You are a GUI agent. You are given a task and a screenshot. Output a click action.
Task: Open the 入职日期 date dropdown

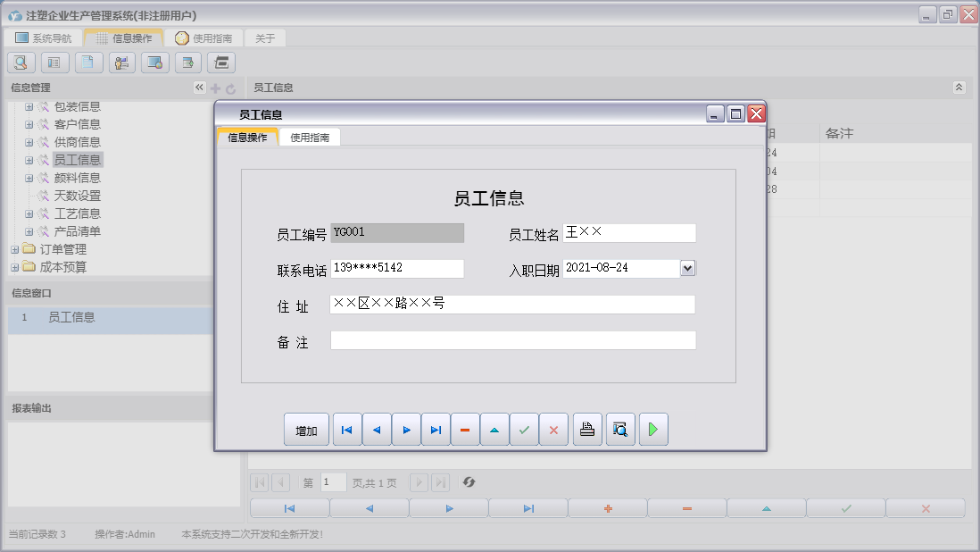click(x=685, y=268)
